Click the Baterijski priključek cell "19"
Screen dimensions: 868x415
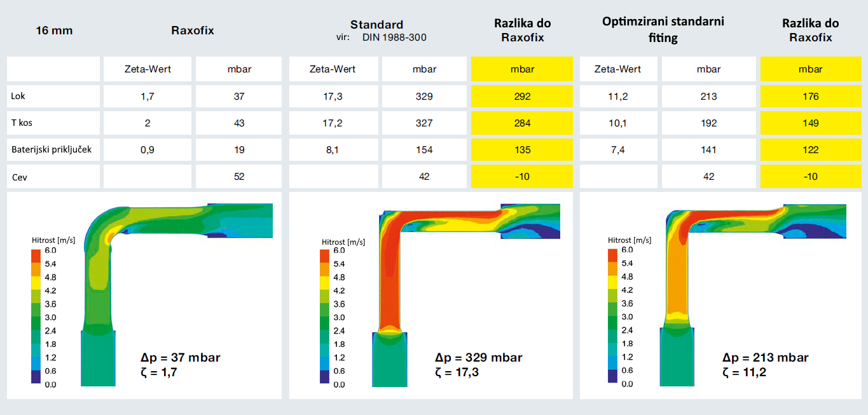(x=239, y=150)
